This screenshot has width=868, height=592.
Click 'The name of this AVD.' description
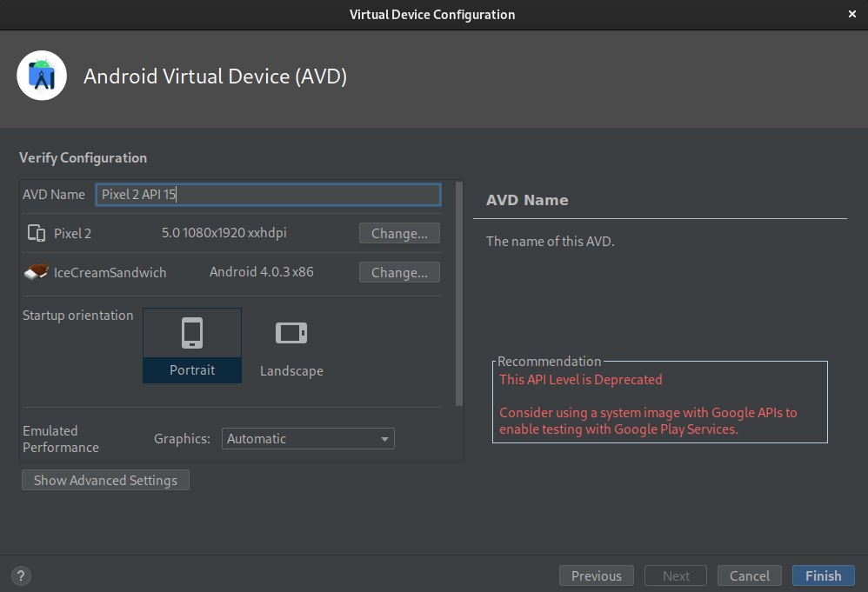pyautogui.click(x=551, y=241)
